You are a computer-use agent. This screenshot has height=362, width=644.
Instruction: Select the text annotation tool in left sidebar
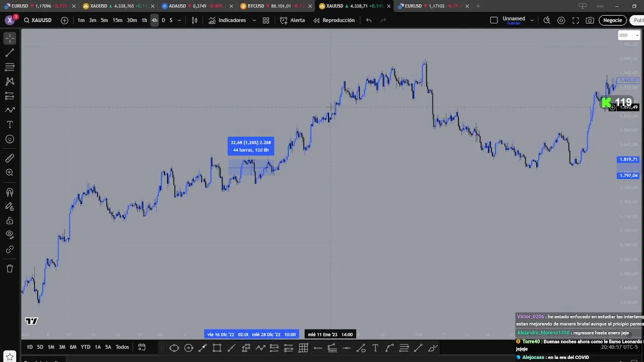pos(10,124)
